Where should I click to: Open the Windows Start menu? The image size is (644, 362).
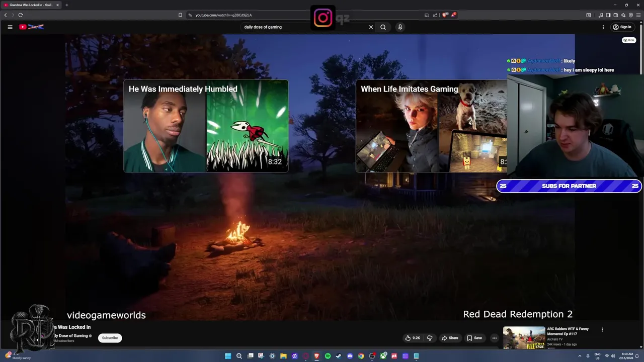pyautogui.click(x=228, y=356)
